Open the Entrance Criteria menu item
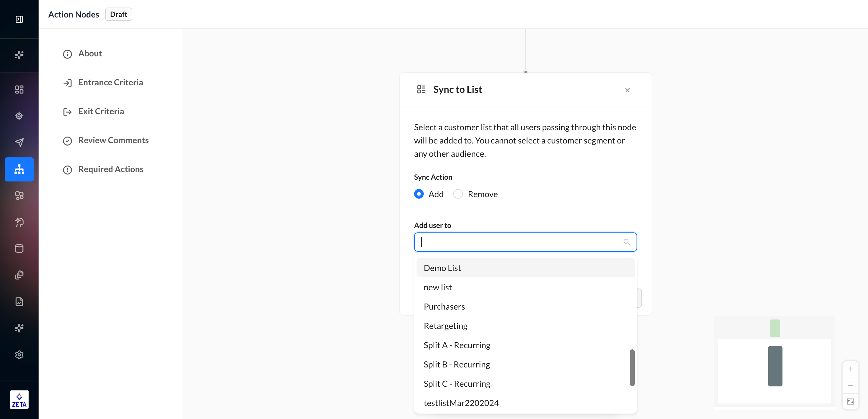Image resolution: width=868 pixels, height=419 pixels. click(111, 83)
